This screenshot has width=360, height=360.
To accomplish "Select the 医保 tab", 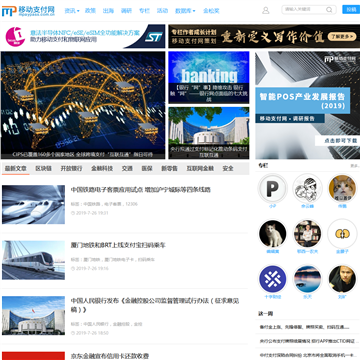I will [147, 169].
